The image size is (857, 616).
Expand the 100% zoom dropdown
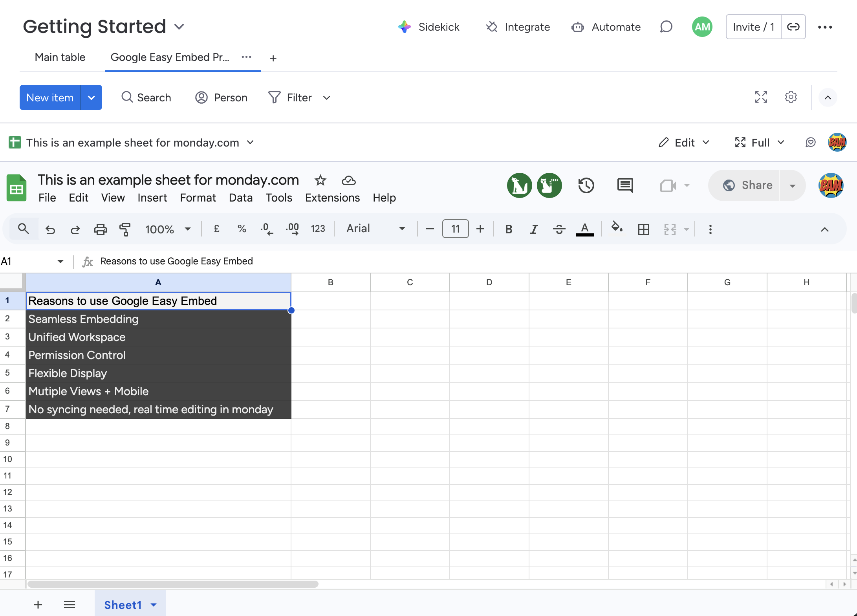click(x=168, y=229)
